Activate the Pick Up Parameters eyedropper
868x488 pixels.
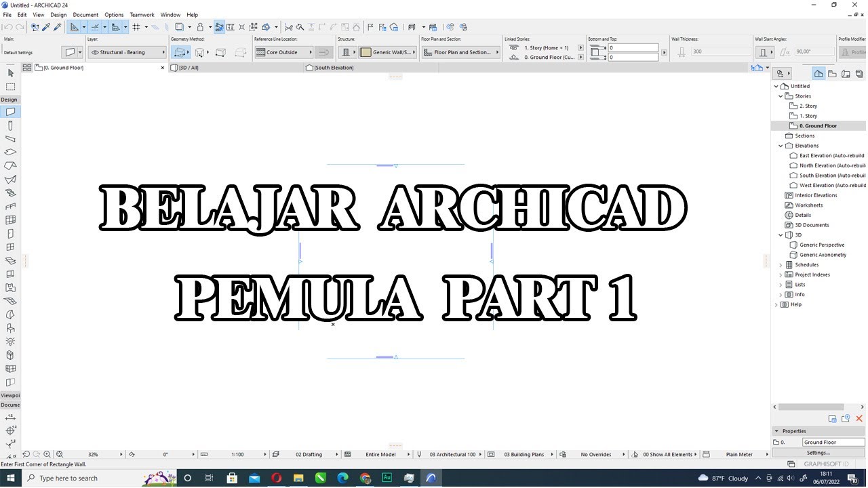click(47, 27)
